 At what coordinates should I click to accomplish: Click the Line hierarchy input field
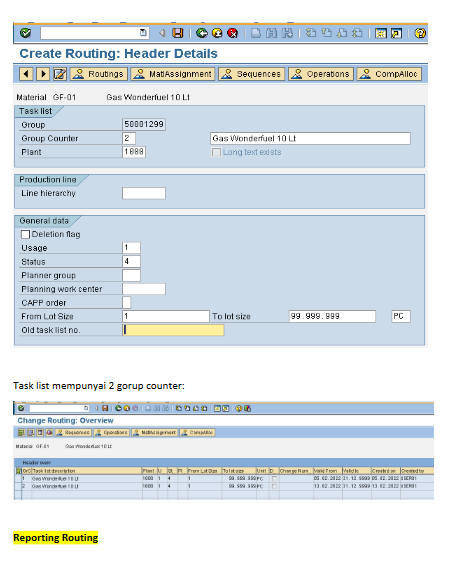pos(144,193)
